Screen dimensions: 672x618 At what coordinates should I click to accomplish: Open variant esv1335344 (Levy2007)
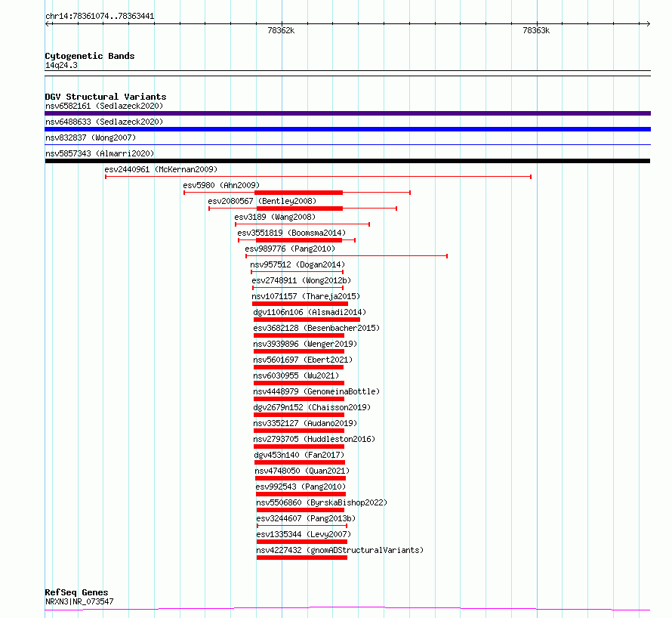coord(304,534)
